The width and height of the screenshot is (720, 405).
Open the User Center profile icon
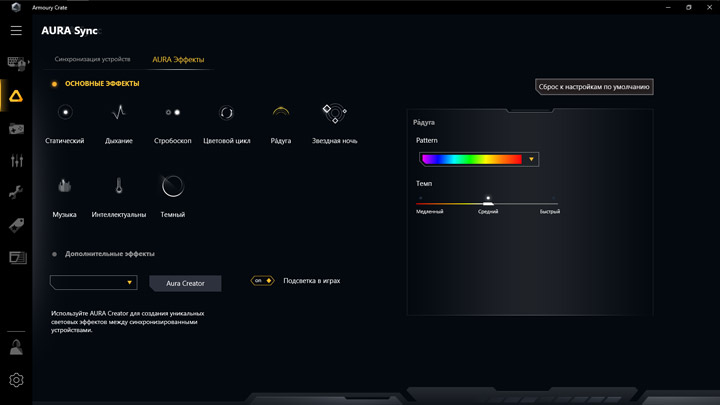tap(16, 347)
